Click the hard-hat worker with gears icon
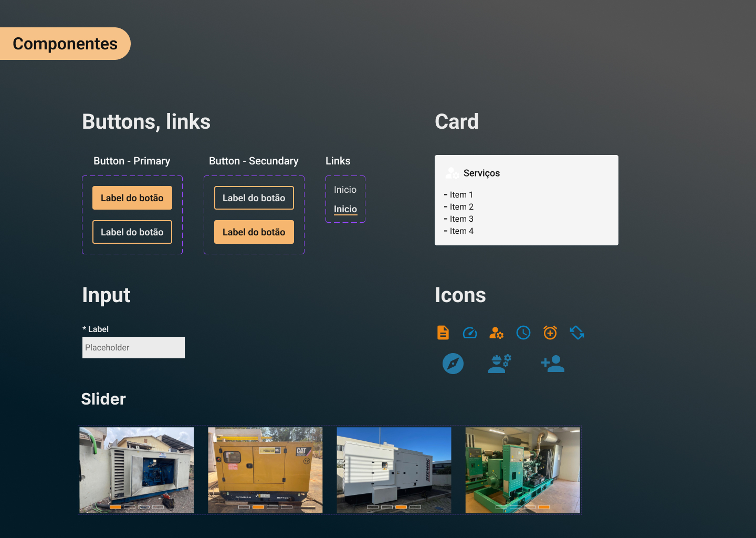Screen dimensions: 756x538 point(499,364)
